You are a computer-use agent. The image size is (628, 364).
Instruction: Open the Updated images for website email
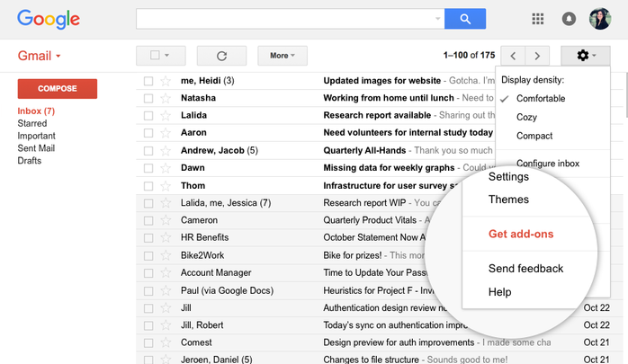click(x=381, y=81)
